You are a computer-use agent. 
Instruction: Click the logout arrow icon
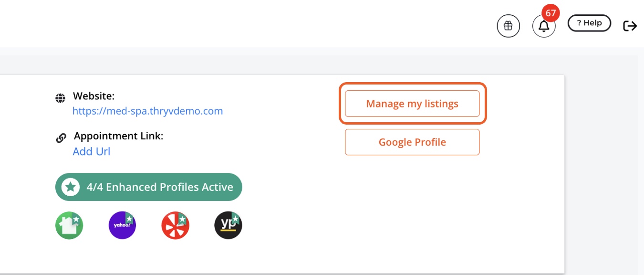pyautogui.click(x=630, y=26)
